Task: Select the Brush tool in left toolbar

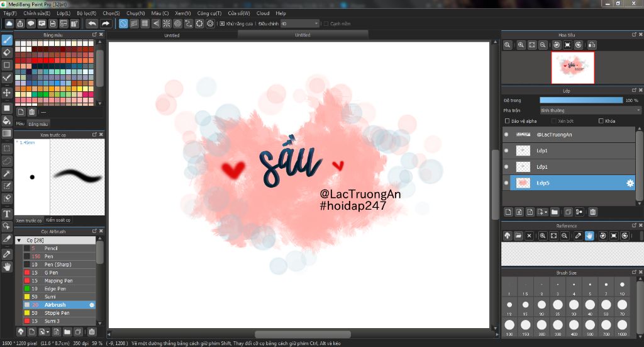Action: [x=6, y=40]
